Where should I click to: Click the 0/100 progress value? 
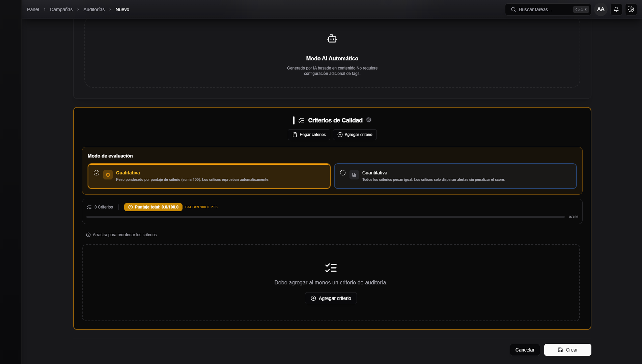pos(574,217)
